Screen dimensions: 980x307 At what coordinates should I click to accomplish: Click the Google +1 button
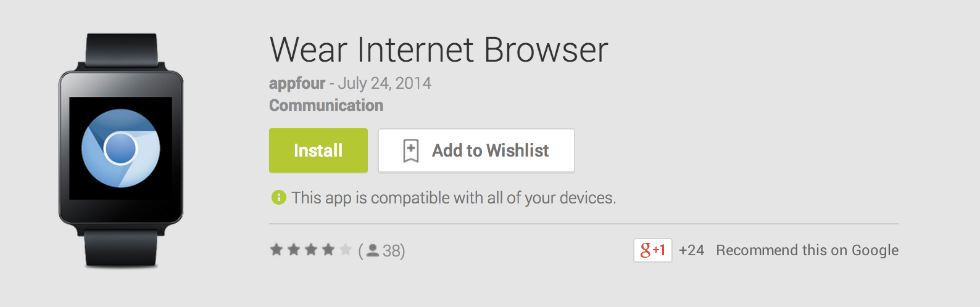pos(653,250)
